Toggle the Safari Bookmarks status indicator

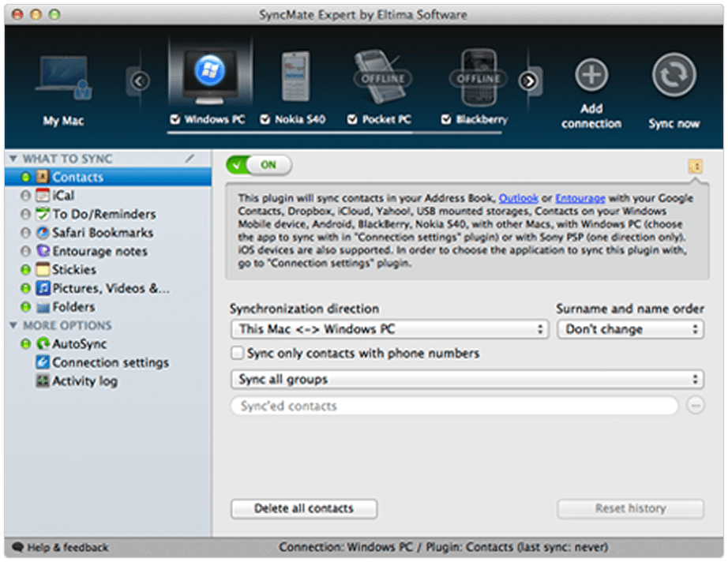click(25, 233)
